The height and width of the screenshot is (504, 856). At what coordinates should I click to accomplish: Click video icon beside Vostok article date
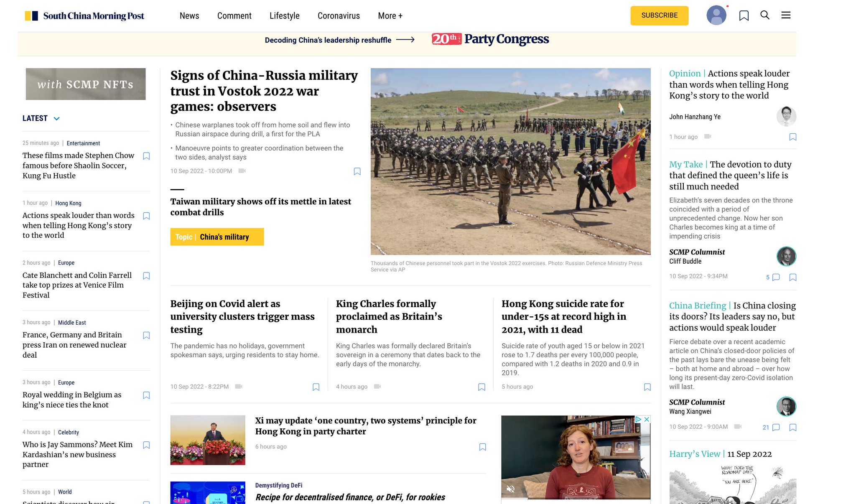242,171
